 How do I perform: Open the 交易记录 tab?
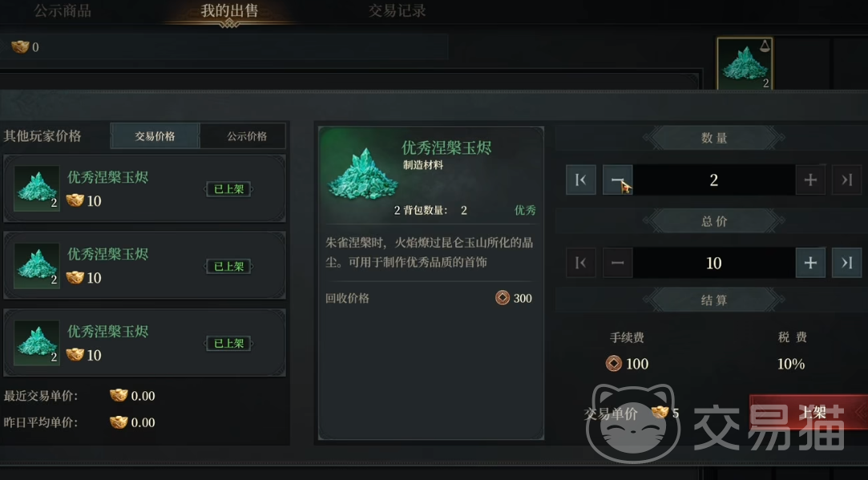click(x=397, y=10)
